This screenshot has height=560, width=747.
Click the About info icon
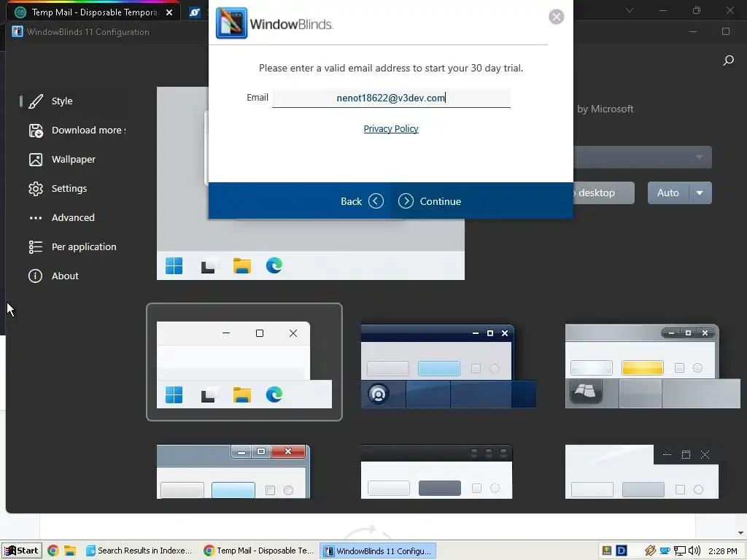[35, 276]
